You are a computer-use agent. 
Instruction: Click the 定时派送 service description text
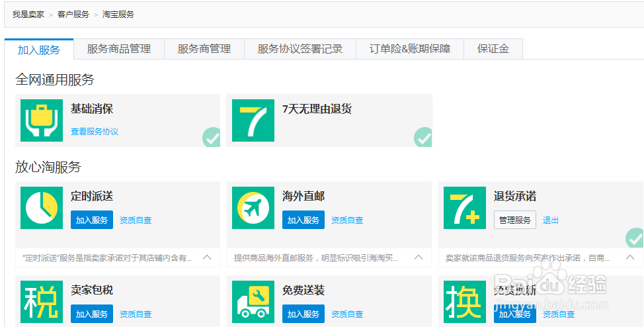pos(107,258)
